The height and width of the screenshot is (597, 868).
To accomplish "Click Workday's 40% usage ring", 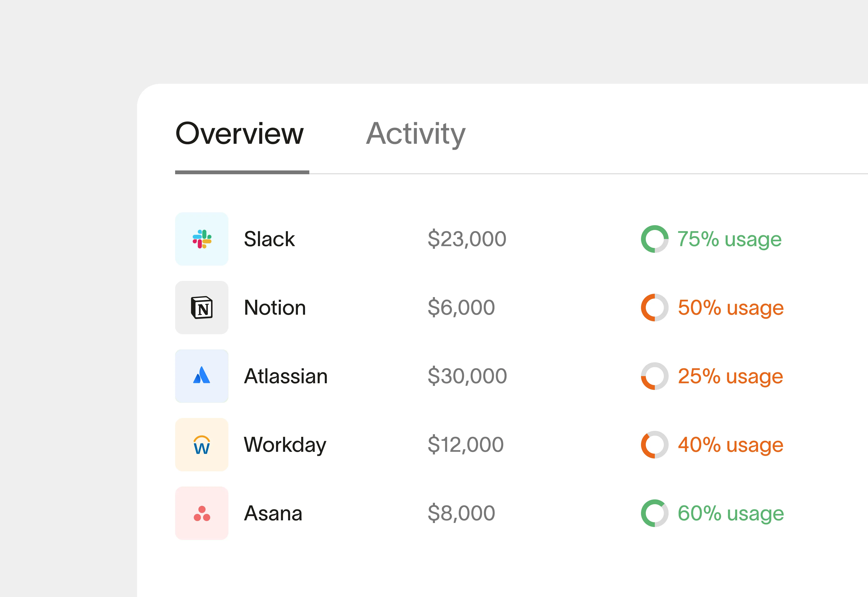I will click(655, 445).
